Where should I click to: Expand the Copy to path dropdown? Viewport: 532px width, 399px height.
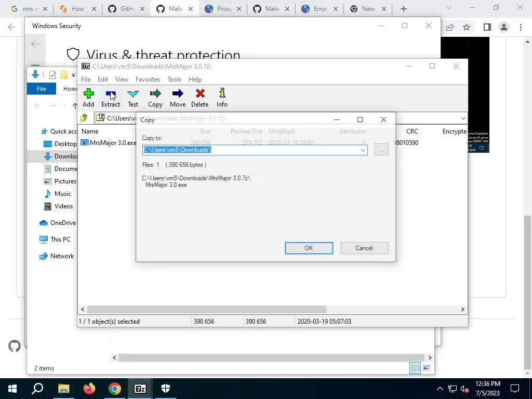[363, 150]
